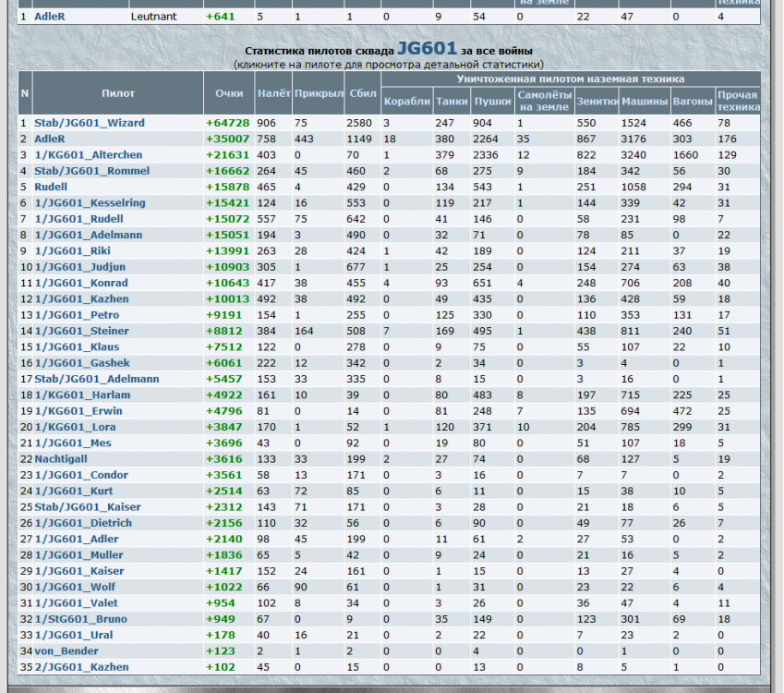
Task: Open pilot 1/JG601_Dietrich statistics
Action: 83,523
